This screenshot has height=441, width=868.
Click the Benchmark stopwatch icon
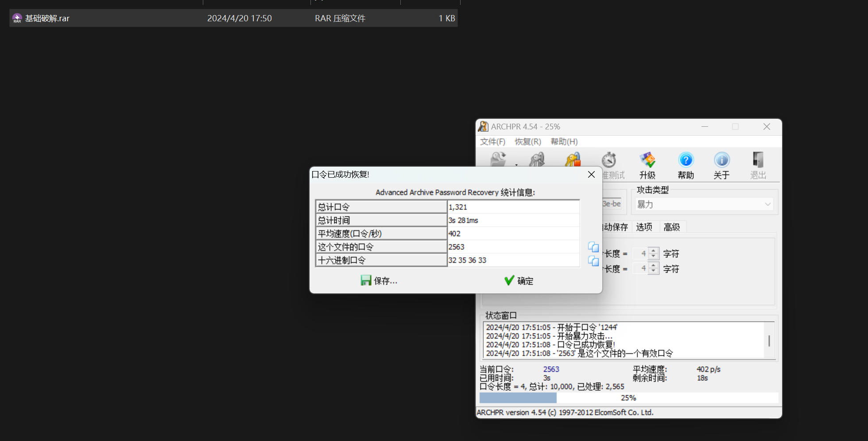609,160
